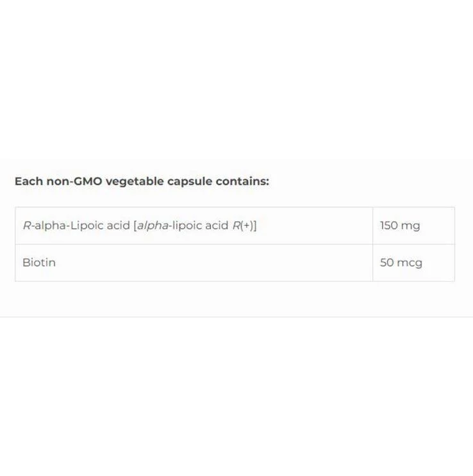This screenshot has height=476, width=473.
Task: Click the horizontal divider below the table
Action: click(236, 317)
